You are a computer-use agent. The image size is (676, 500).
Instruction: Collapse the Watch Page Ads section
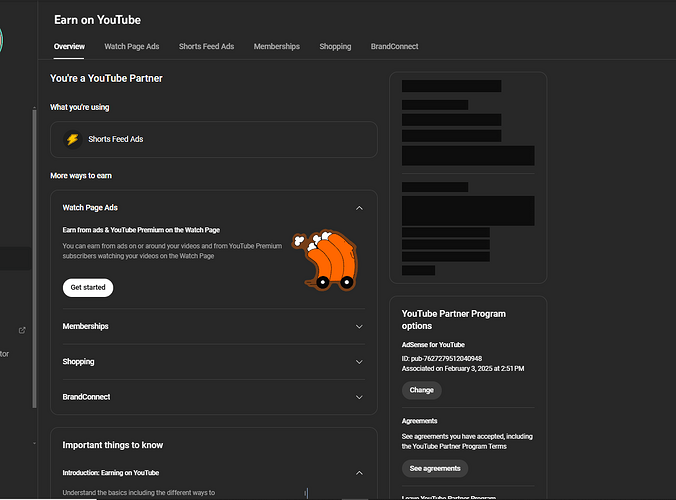tap(359, 208)
